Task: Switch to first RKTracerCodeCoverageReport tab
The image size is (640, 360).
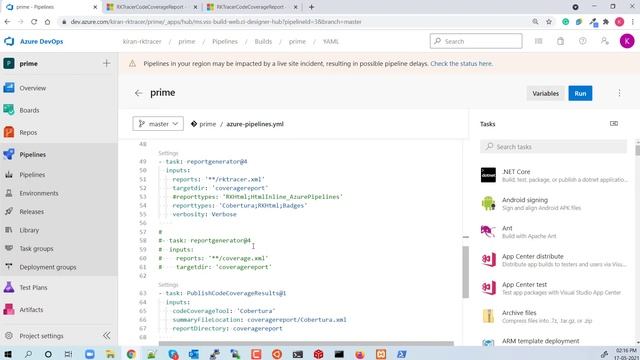Action: [151, 7]
